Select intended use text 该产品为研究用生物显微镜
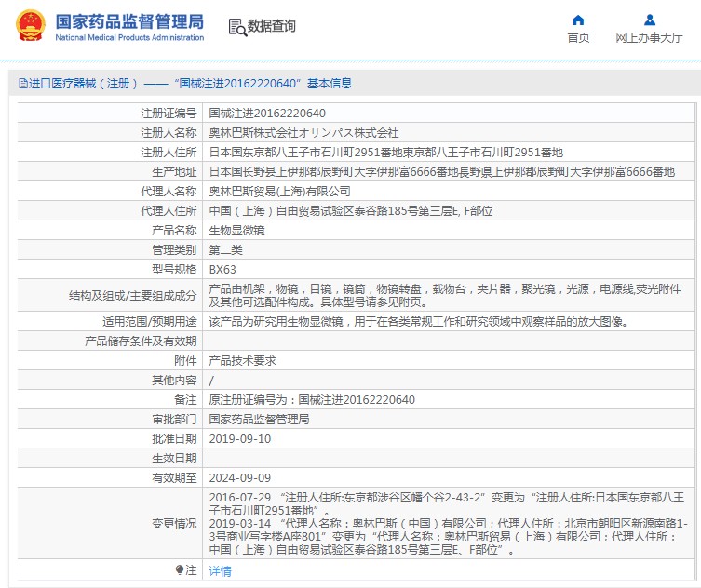The image size is (701, 588). click(x=418, y=322)
